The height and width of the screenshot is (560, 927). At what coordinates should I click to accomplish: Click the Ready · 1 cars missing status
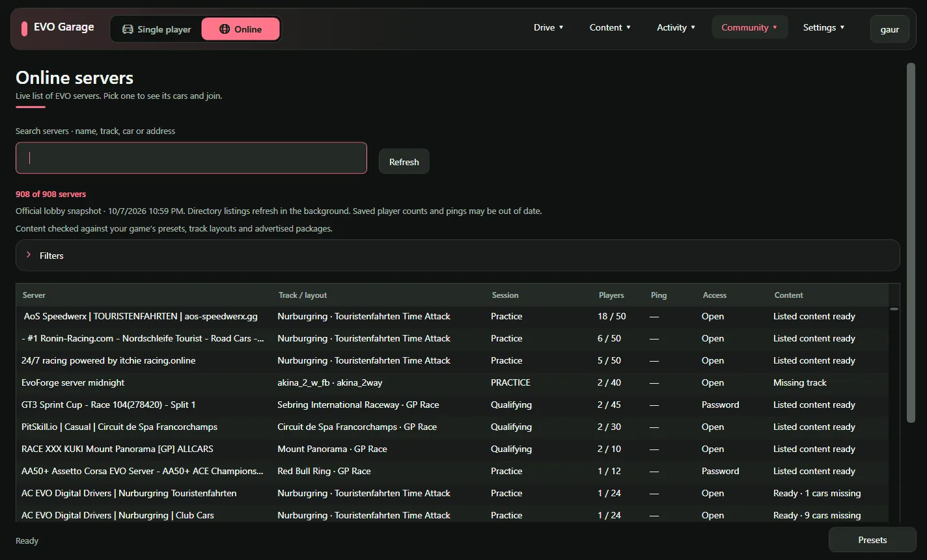click(817, 494)
